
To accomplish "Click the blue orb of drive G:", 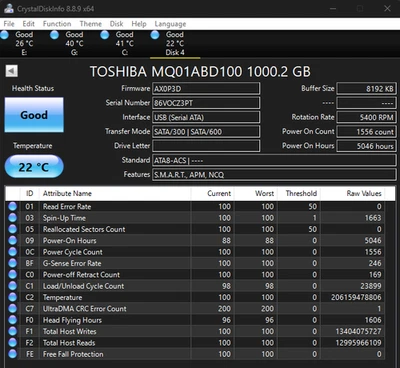I will click(54, 35).
